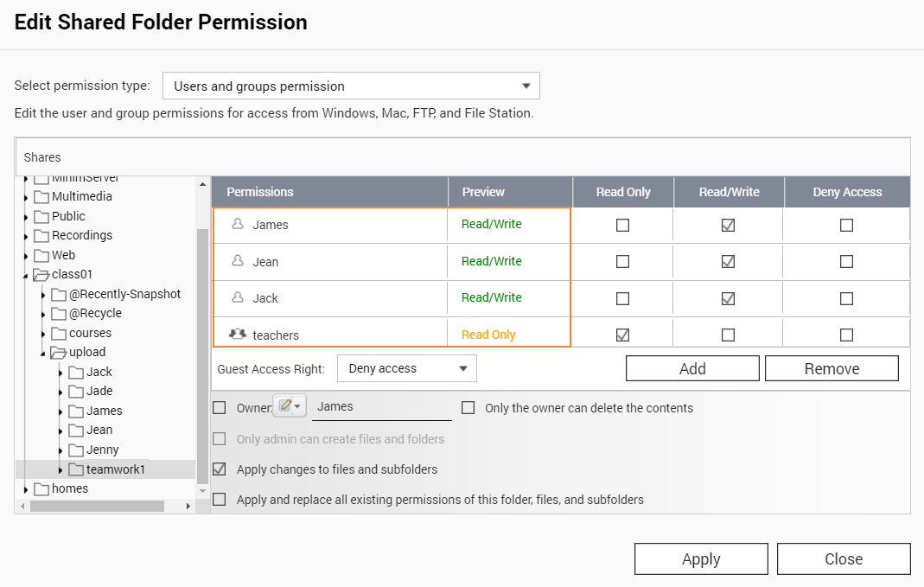Screen dimensions: 924x587
Task: Click the class01 open folder icon
Action: coord(41,275)
